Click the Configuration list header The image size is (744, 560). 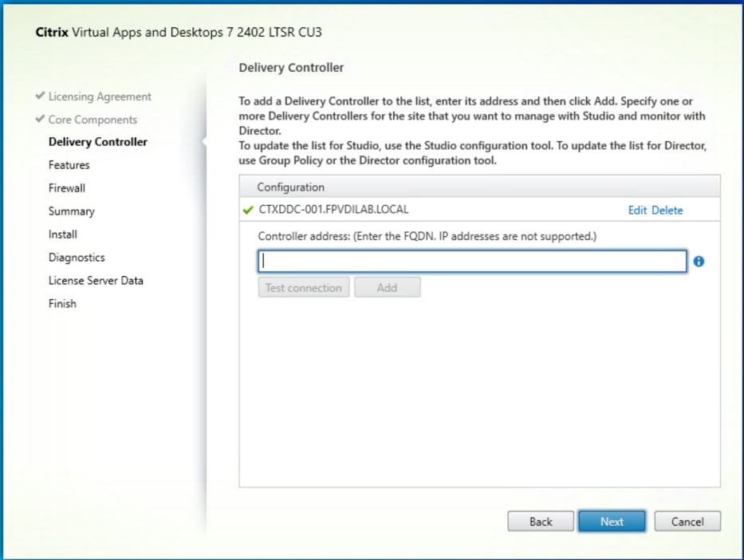click(480, 187)
